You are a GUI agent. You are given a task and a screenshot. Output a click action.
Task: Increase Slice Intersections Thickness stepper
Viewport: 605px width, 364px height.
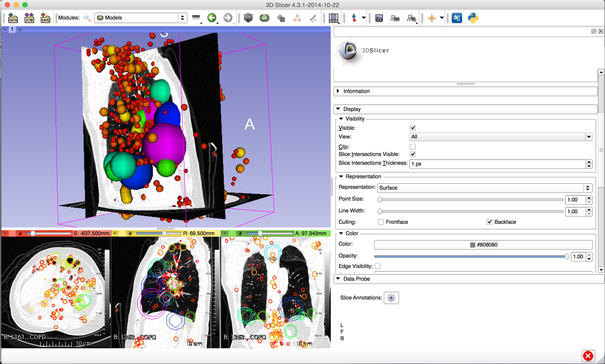tap(589, 162)
